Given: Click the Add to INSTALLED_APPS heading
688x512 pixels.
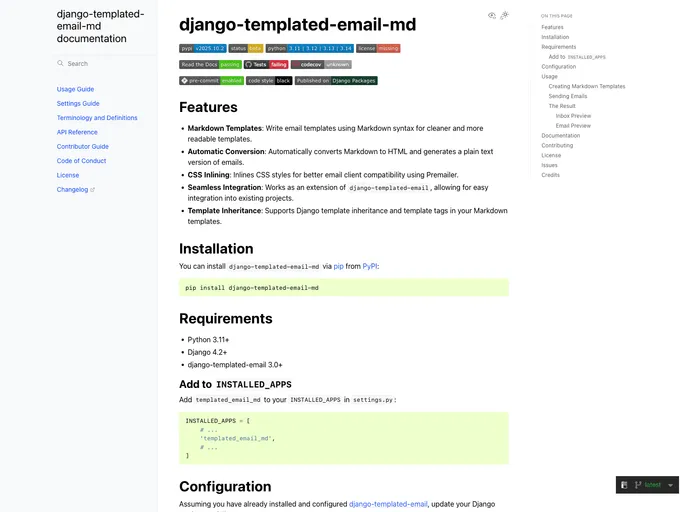Looking at the screenshot, I should click(x=235, y=384).
